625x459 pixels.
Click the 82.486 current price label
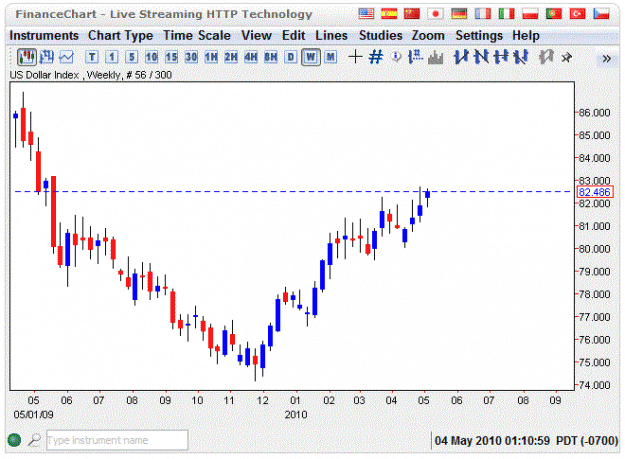tap(594, 192)
